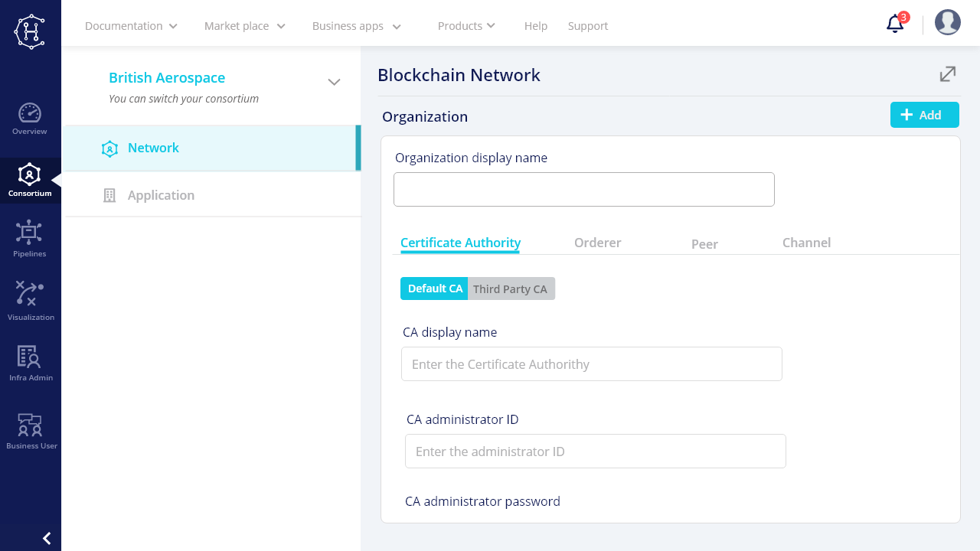Select the Default CA option
980x551 pixels.
[x=434, y=289]
